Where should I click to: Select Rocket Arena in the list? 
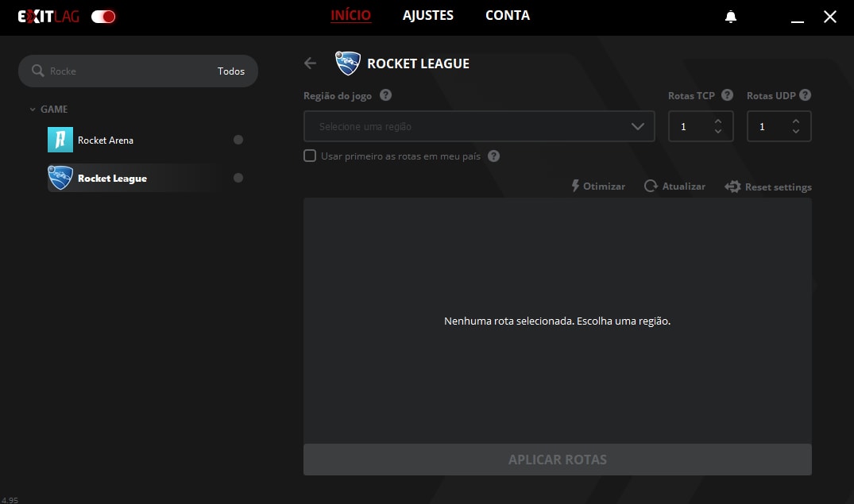146,140
